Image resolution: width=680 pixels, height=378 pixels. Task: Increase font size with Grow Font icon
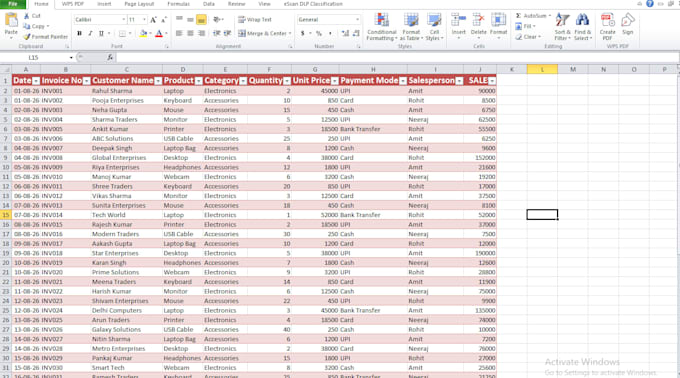tap(153, 20)
